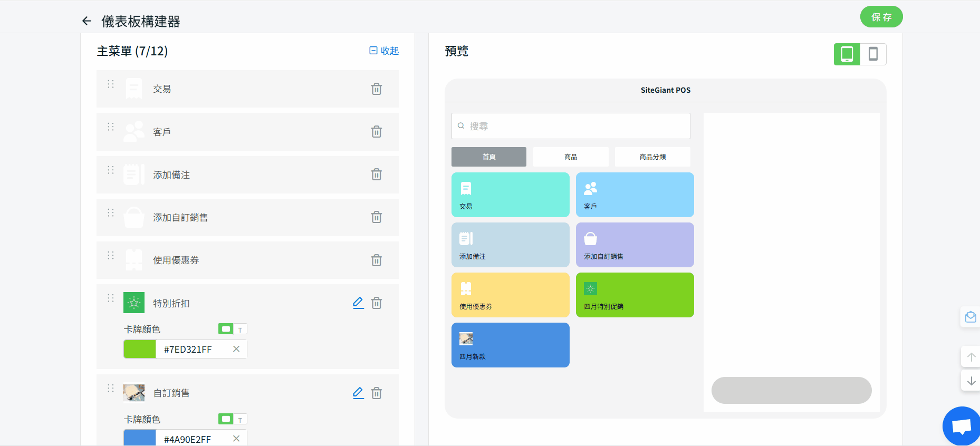Click trash icon for 添加備注
This screenshot has height=446, width=980.
376,174
